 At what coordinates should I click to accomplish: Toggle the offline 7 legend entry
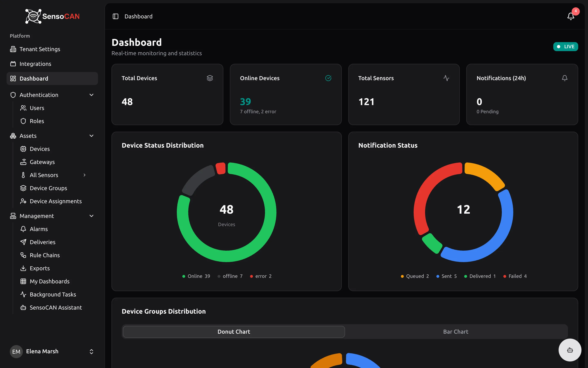[x=230, y=276]
